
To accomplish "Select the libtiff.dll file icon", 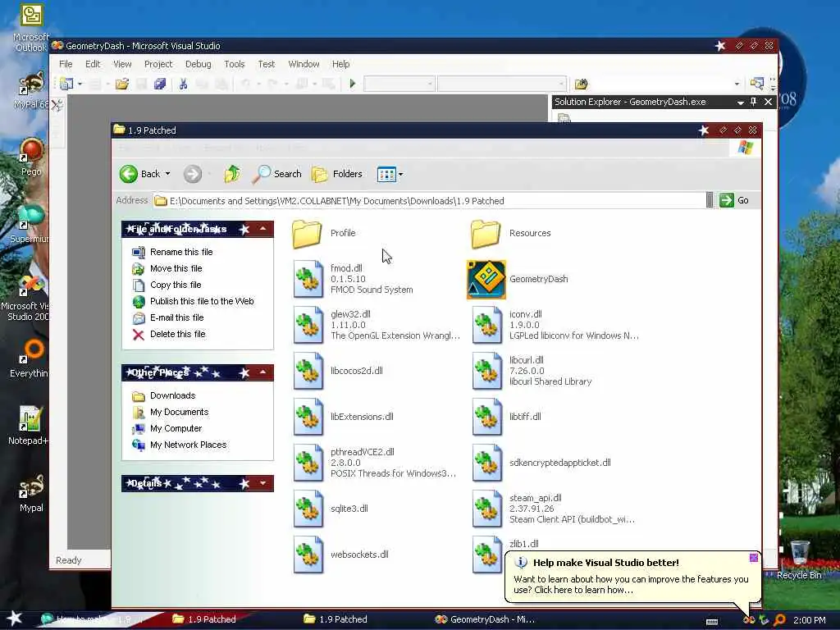I will (x=487, y=417).
